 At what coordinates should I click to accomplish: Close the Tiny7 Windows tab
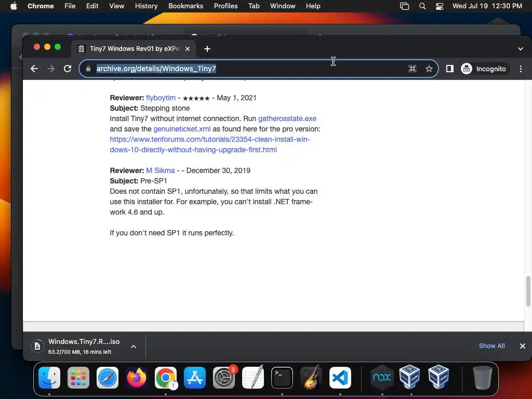tap(187, 49)
